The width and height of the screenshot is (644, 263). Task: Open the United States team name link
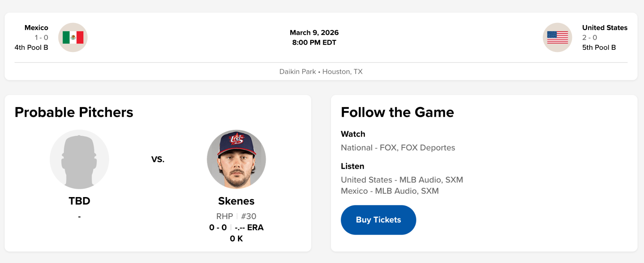coord(605,28)
